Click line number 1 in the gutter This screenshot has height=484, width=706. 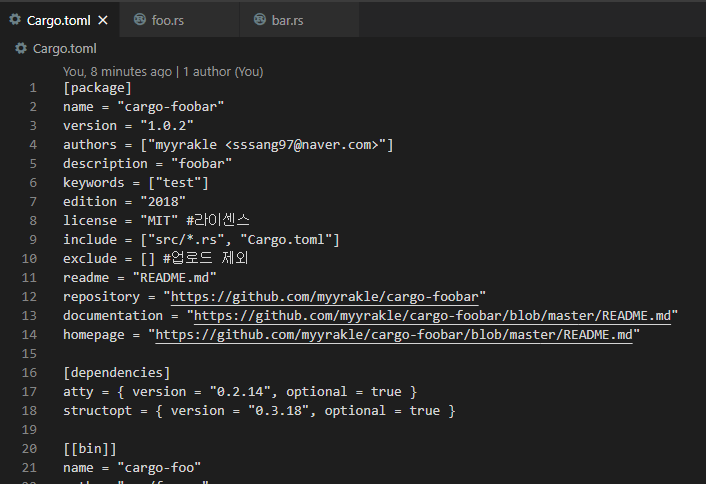coord(33,88)
